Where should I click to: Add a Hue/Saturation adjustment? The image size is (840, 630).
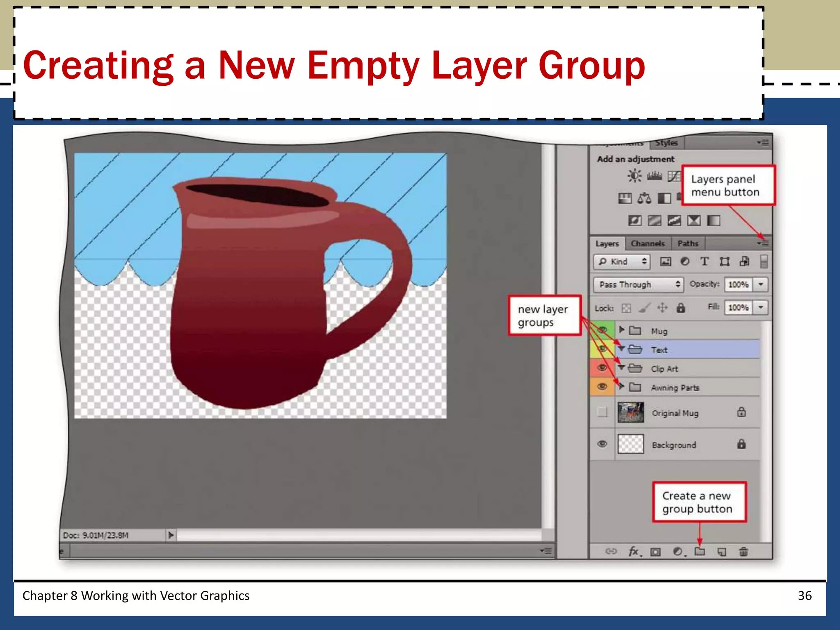click(625, 199)
